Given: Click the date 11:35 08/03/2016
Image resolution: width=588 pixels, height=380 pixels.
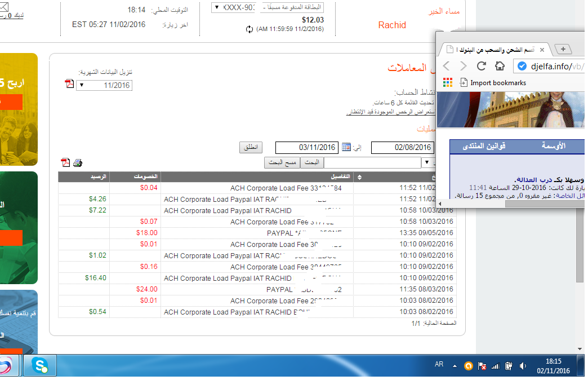Looking at the screenshot, I should click(x=426, y=289).
